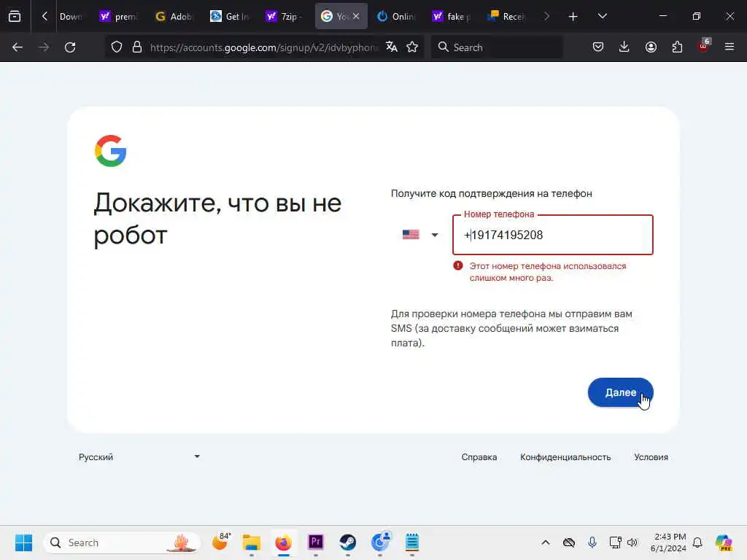Open the notifications bell icon

tap(697, 542)
